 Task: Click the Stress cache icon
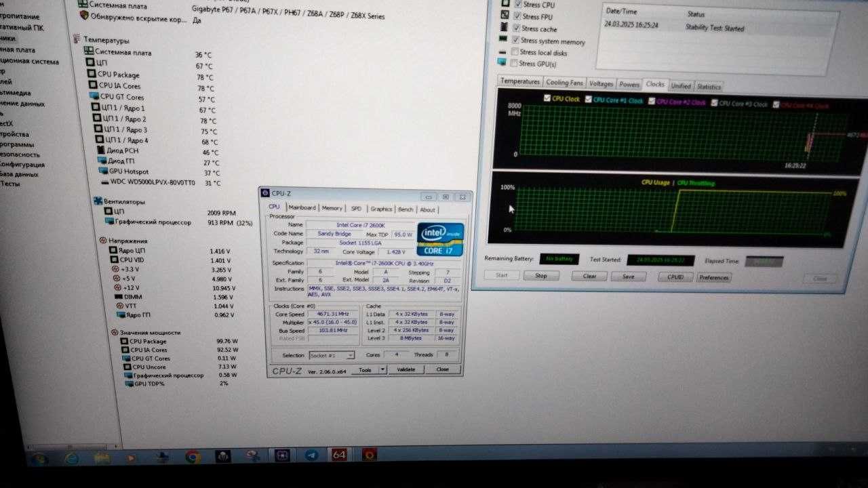pos(505,27)
